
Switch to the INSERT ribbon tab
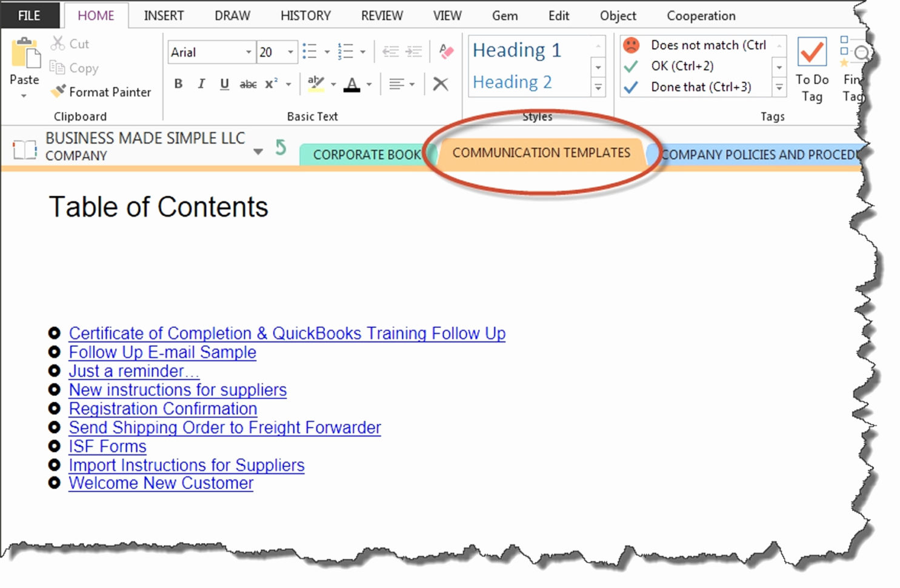click(164, 15)
